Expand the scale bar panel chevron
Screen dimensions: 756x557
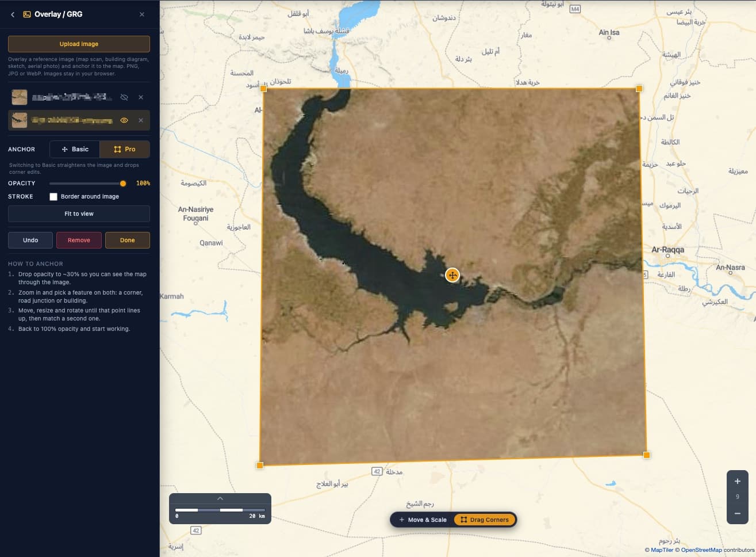click(x=220, y=498)
